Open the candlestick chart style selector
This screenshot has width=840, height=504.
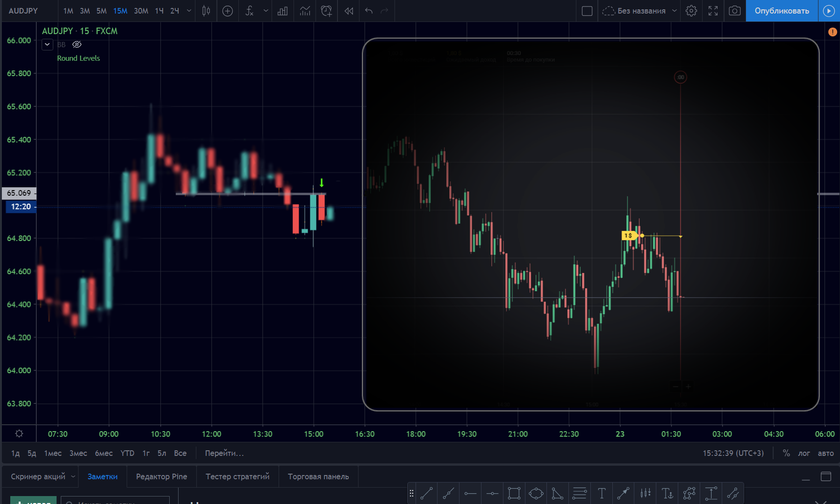[206, 11]
